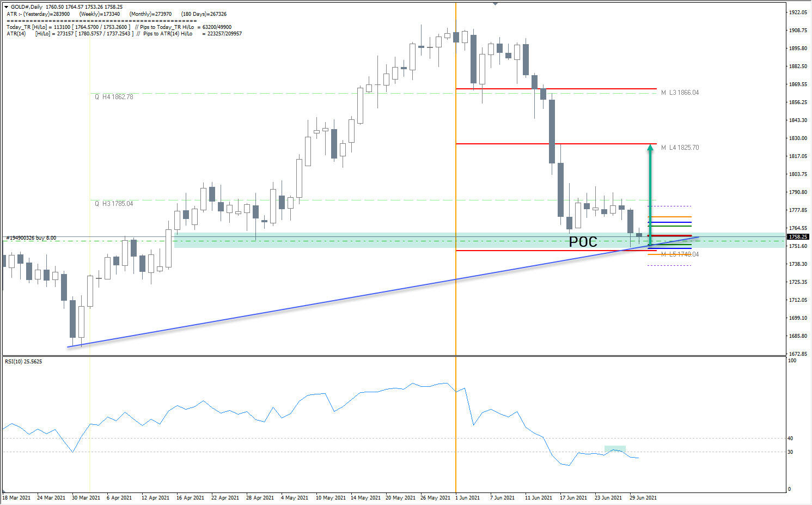This screenshot has height=505, width=812.
Task: Click date axis label 20 May 2021
Action: [x=400, y=498]
